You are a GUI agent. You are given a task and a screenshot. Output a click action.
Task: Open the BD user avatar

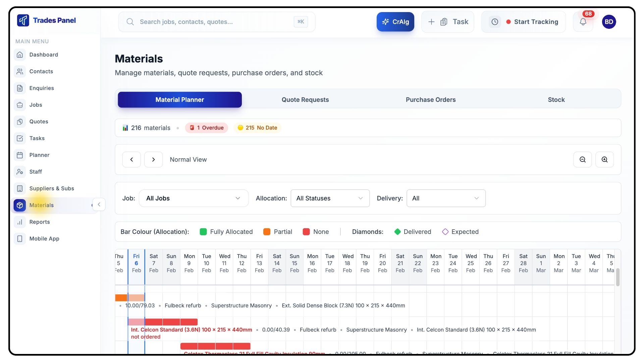(609, 22)
